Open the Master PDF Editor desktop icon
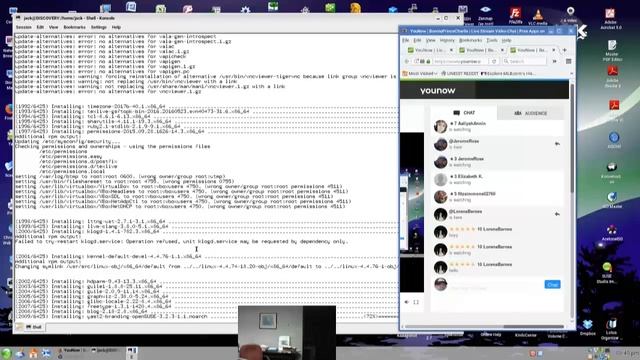Image resolution: width=640 pixels, height=360 pixels. 611,51
